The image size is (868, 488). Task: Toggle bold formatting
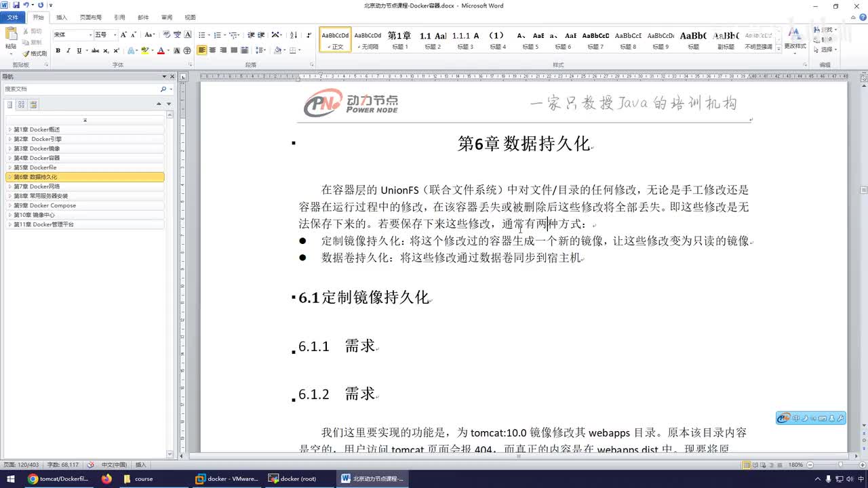click(58, 51)
